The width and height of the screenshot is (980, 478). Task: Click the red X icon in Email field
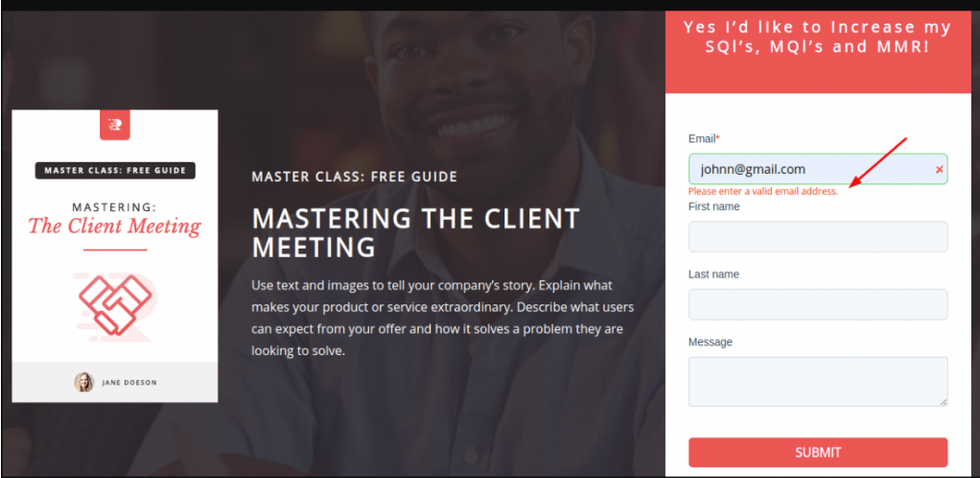click(939, 170)
